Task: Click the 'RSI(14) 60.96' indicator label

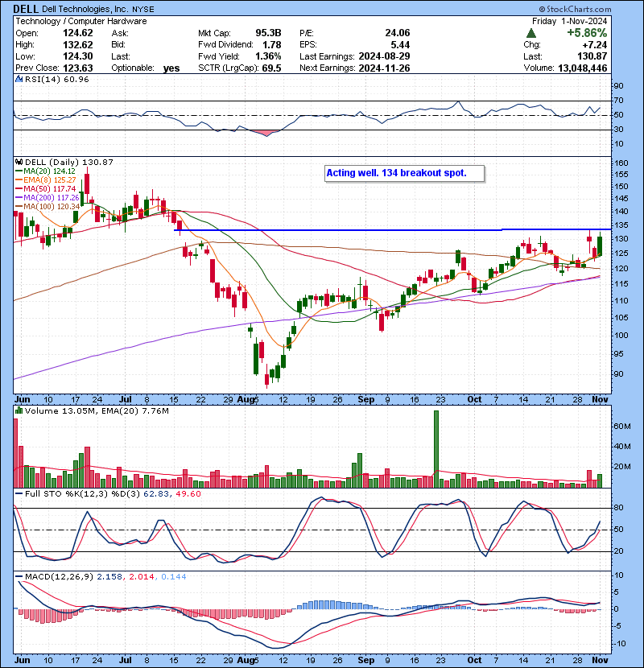Action: tap(56, 79)
